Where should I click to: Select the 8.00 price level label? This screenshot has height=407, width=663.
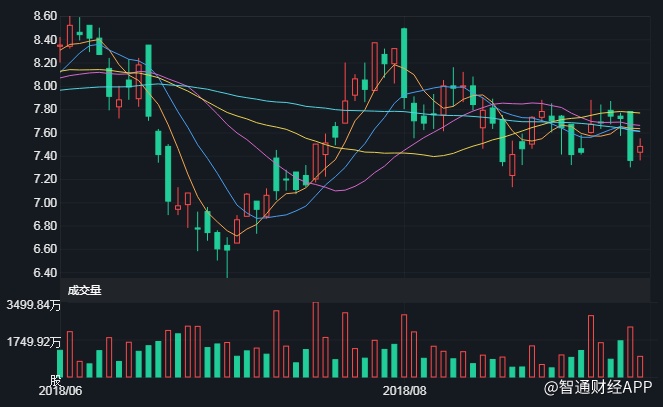17,86
